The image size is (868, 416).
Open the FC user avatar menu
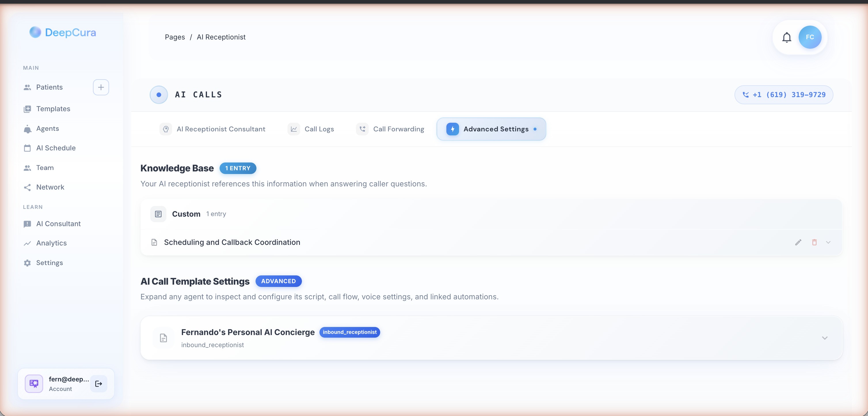tap(810, 37)
